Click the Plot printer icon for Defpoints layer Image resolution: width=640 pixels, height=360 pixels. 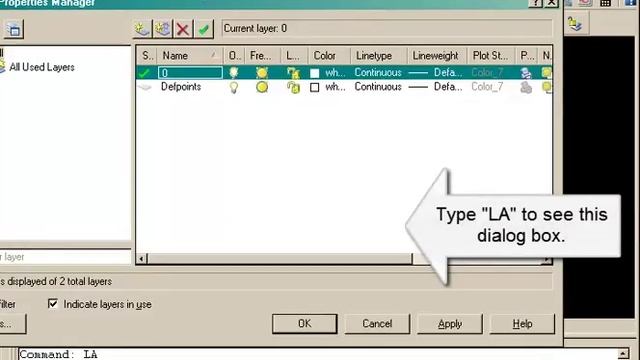[x=526, y=87]
